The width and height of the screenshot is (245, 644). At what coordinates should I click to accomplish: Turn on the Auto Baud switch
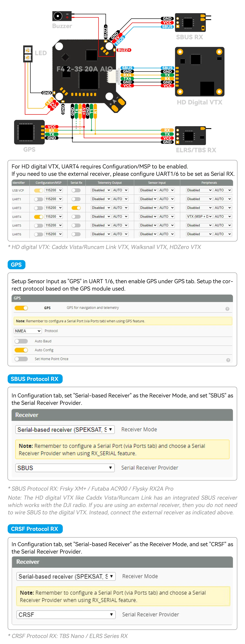(21, 341)
